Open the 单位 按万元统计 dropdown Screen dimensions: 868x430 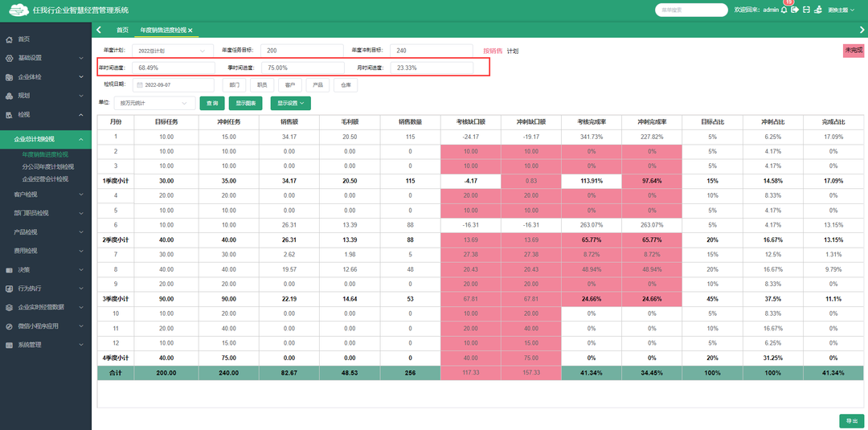click(154, 103)
